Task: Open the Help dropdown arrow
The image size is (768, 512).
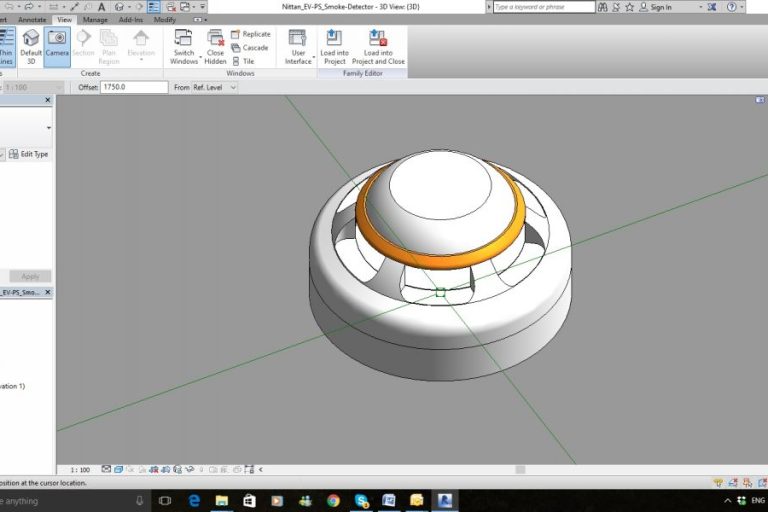Action: coord(742,7)
